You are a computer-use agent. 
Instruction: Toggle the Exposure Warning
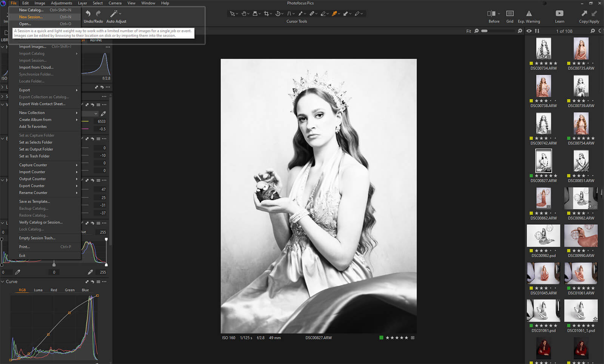(x=529, y=14)
